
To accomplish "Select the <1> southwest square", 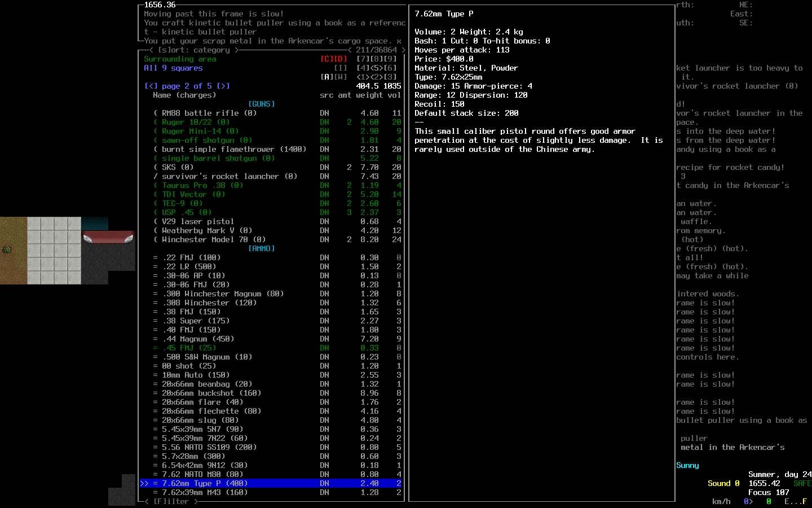I will [x=363, y=77].
